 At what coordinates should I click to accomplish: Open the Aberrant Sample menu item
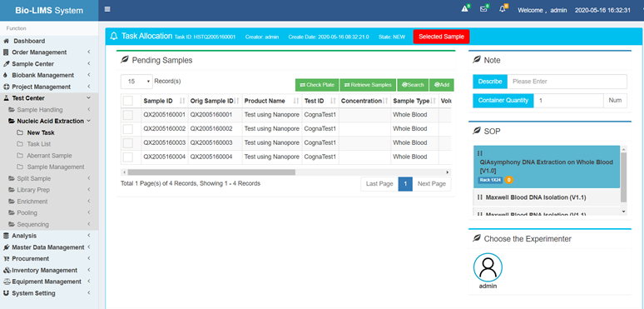click(49, 156)
